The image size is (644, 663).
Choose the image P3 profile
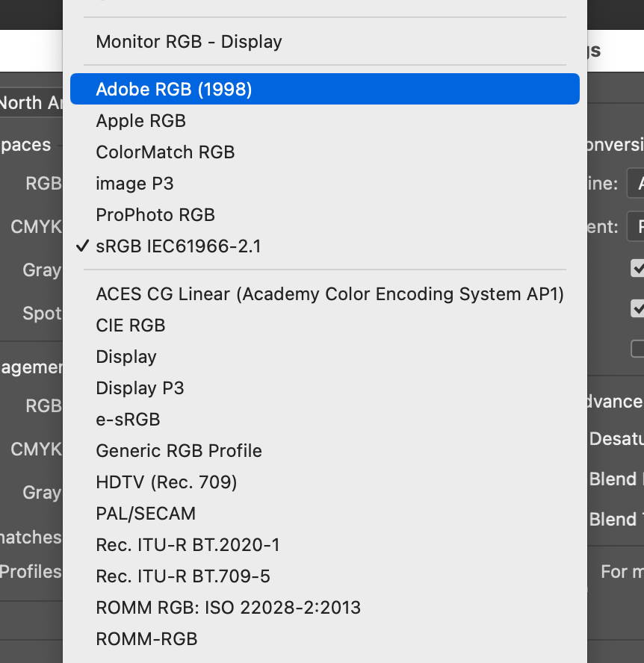coord(134,184)
